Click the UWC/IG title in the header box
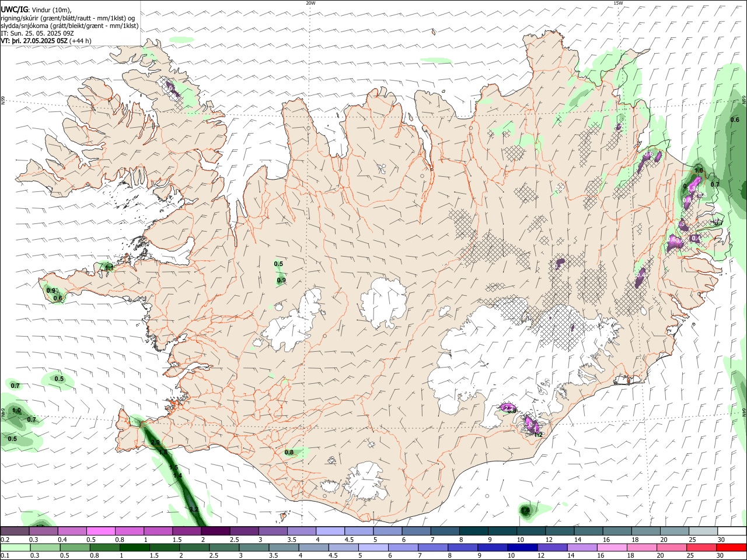This screenshot has height=560, width=747. pos(14,10)
